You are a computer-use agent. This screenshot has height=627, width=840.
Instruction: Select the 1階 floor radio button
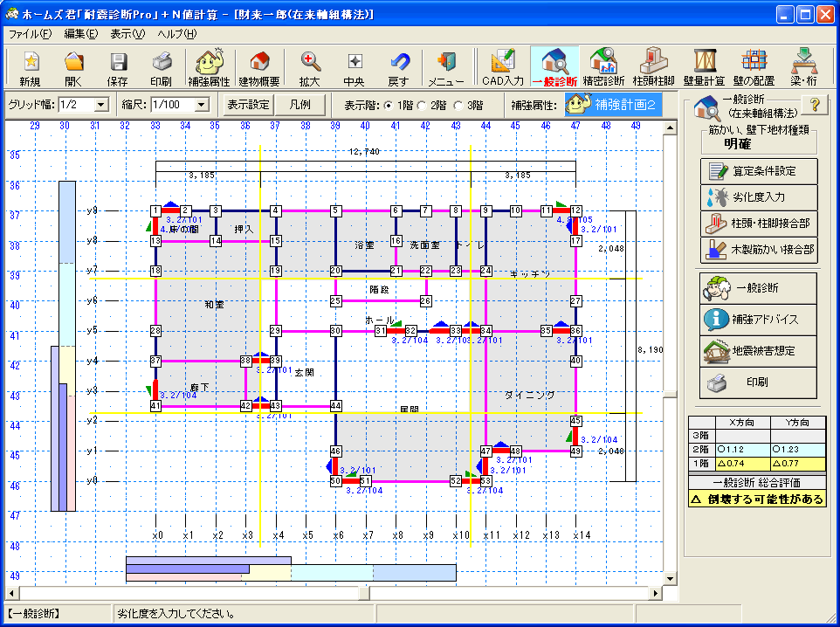click(389, 106)
